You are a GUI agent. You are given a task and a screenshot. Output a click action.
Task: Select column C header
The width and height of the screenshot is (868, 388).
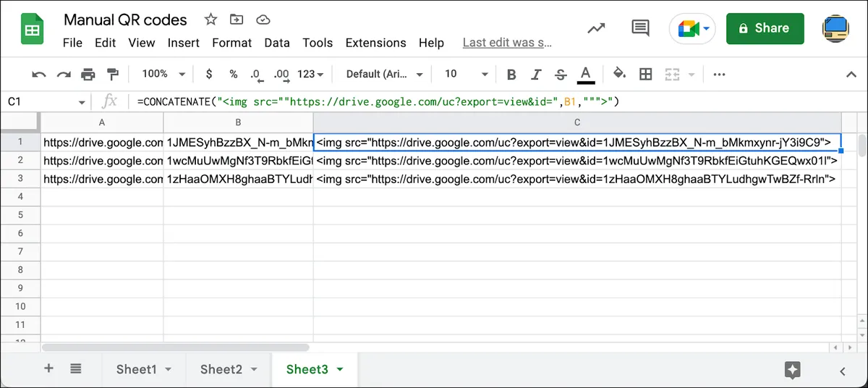(x=577, y=122)
